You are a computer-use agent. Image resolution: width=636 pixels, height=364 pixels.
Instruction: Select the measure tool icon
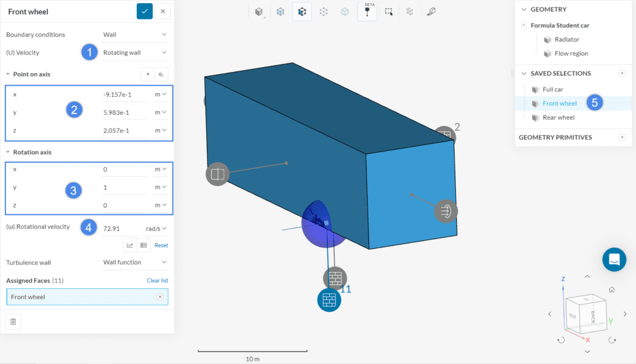pos(432,11)
